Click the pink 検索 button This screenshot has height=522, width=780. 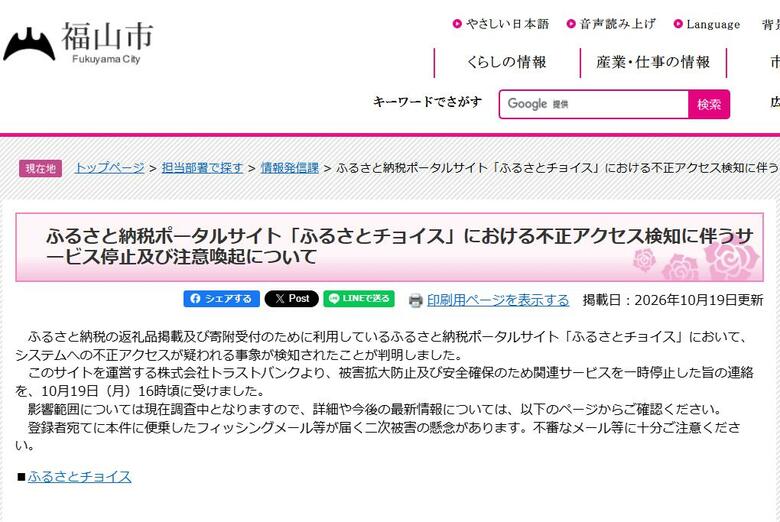[709, 104]
